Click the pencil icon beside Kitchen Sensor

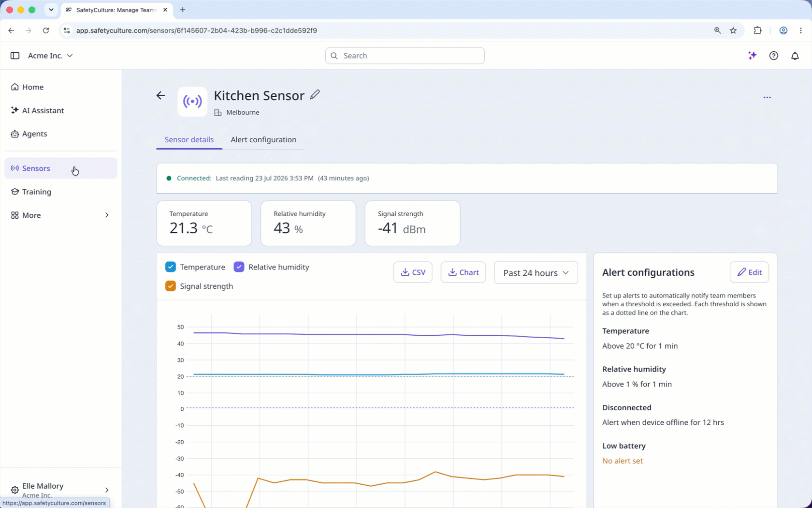[315, 94]
